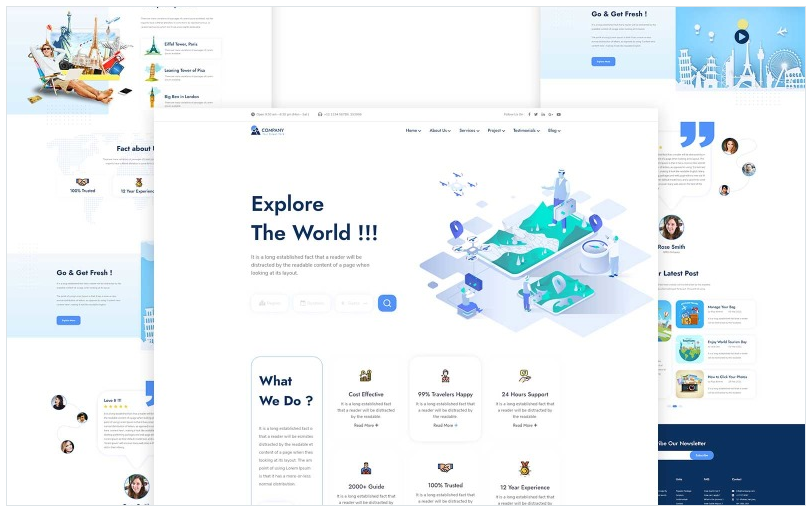Open the Manage Your Bag post thumbnail
Screen dimensions: 811x518
coord(689,314)
